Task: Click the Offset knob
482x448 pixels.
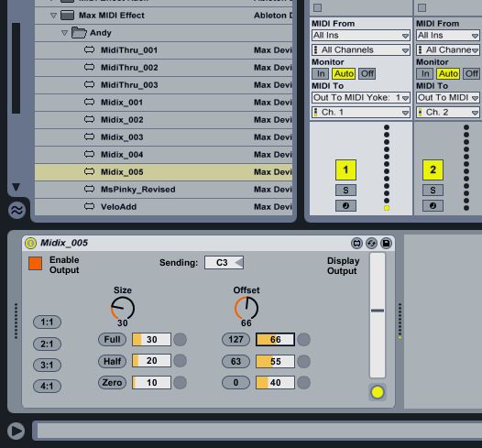Action: [x=246, y=308]
